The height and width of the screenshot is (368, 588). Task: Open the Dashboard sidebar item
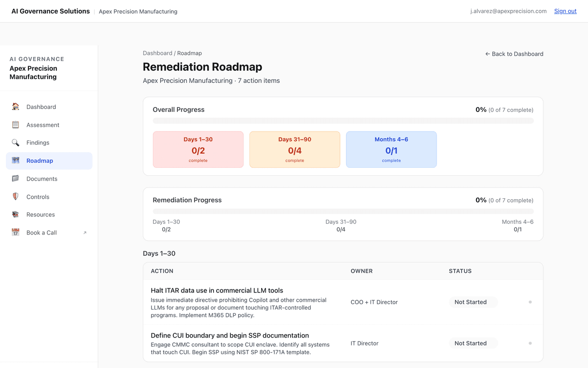49,106
